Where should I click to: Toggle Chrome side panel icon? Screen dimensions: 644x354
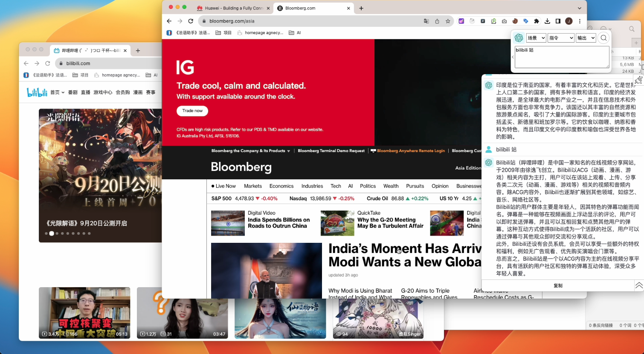click(x=558, y=21)
